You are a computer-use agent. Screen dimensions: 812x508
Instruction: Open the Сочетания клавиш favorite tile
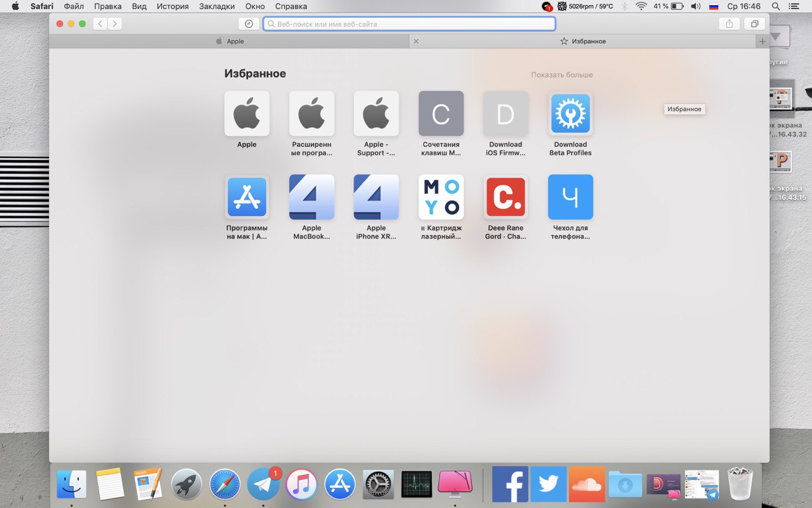point(441,114)
